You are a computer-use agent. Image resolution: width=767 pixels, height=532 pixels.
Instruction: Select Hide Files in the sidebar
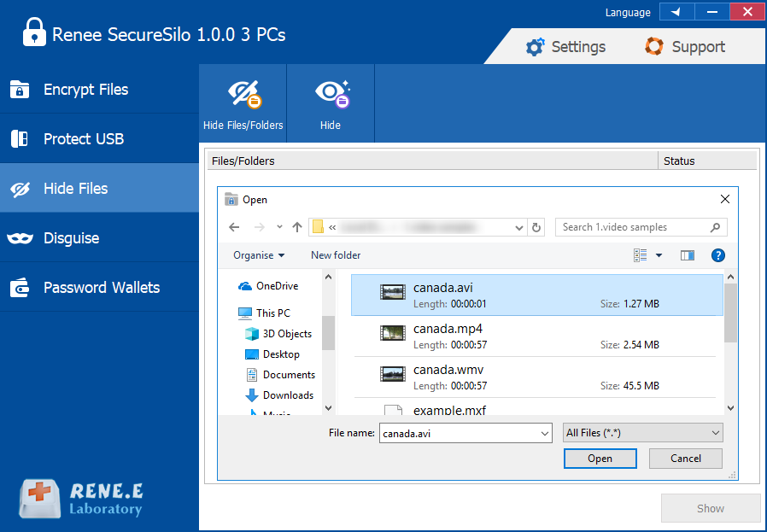pyautogui.click(x=99, y=188)
